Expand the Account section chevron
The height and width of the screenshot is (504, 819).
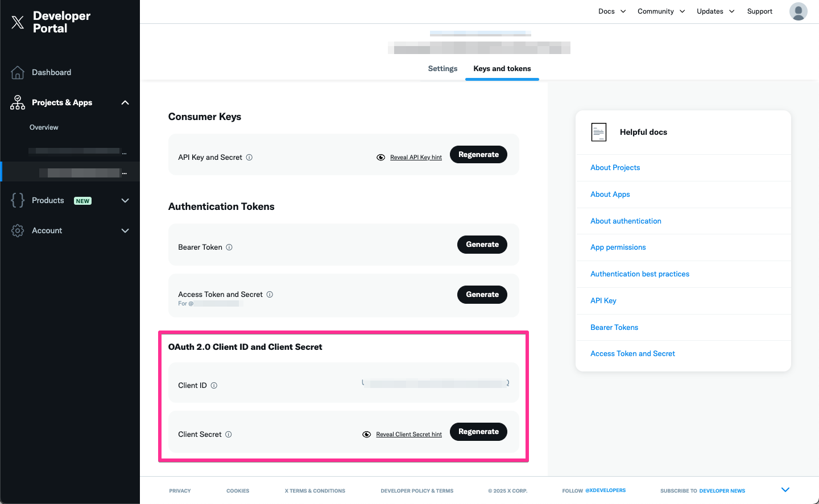[x=125, y=230]
